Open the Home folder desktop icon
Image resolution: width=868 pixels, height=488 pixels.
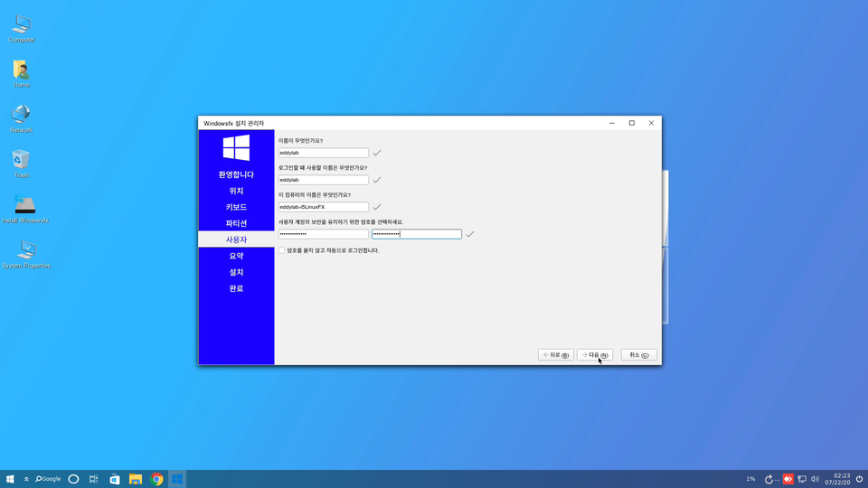pos(21,73)
